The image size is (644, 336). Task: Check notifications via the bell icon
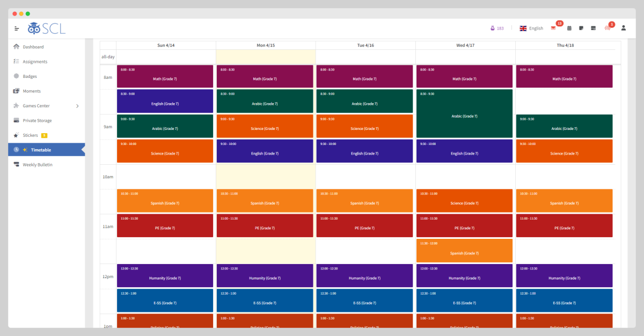608,28
